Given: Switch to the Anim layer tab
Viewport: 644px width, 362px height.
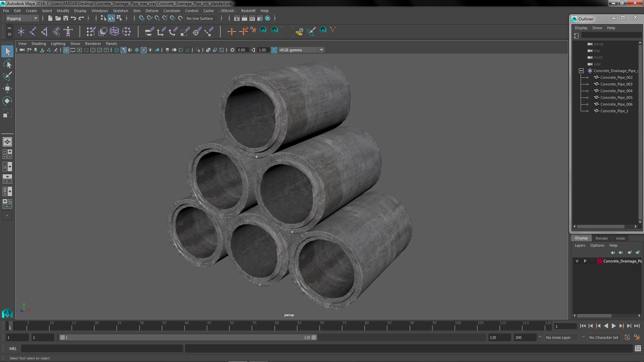Looking at the screenshot, I should click(620, 238).
